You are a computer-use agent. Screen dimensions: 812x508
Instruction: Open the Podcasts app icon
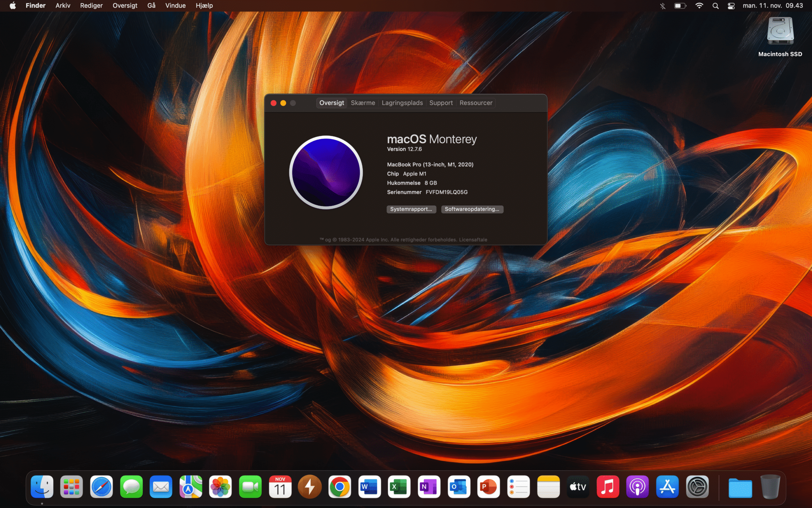click(638, 487)
